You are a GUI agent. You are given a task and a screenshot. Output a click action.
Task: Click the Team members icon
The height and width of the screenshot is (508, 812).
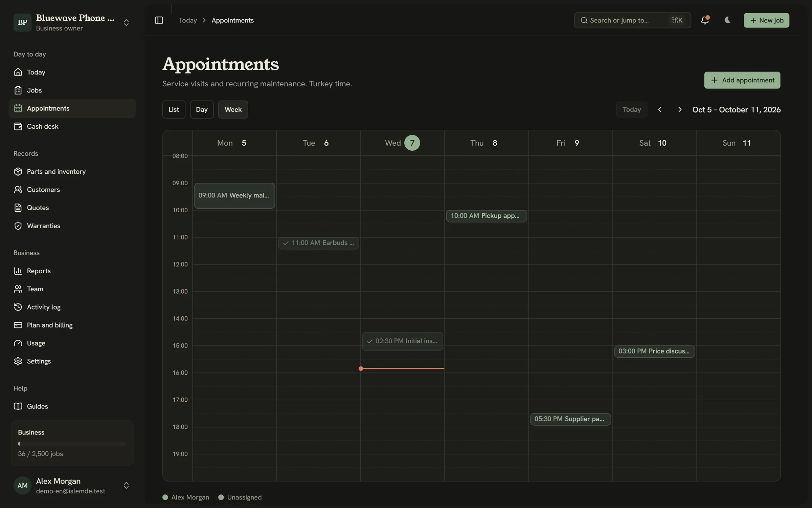(x=18, y=289)
